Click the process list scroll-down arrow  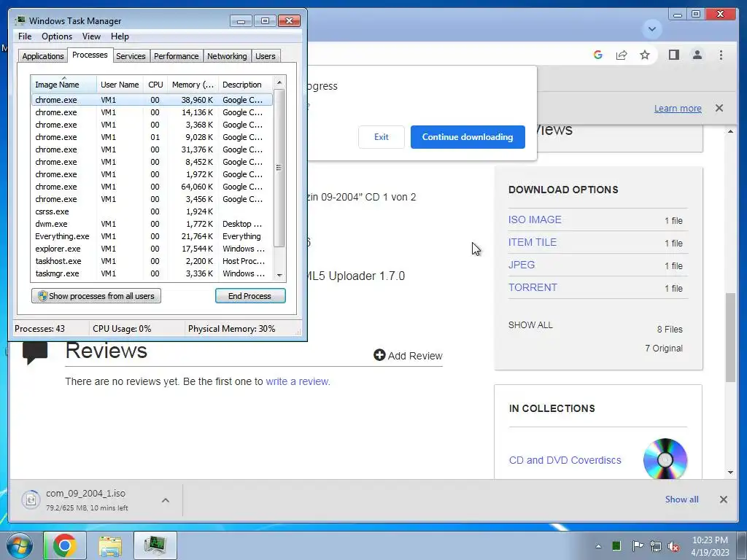[279, 275]
